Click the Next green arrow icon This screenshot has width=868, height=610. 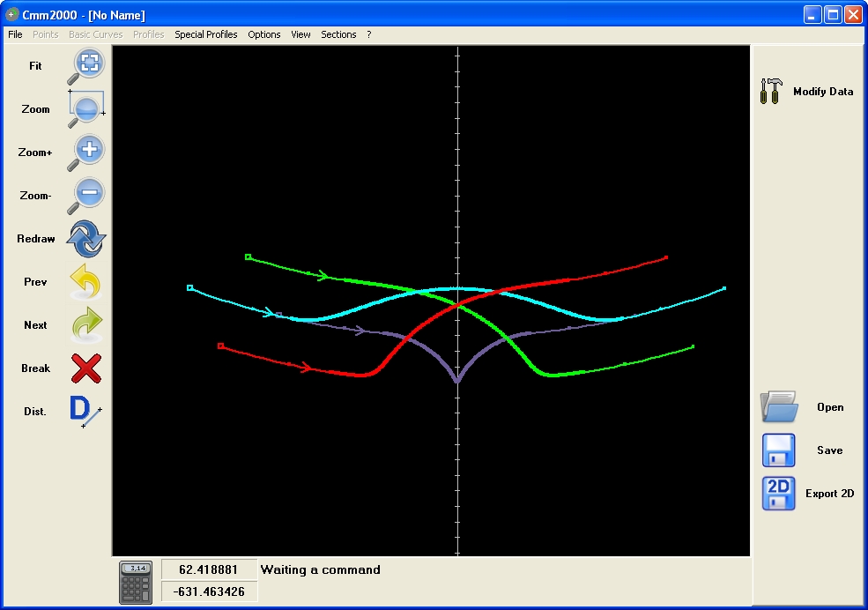pos(87,325)
